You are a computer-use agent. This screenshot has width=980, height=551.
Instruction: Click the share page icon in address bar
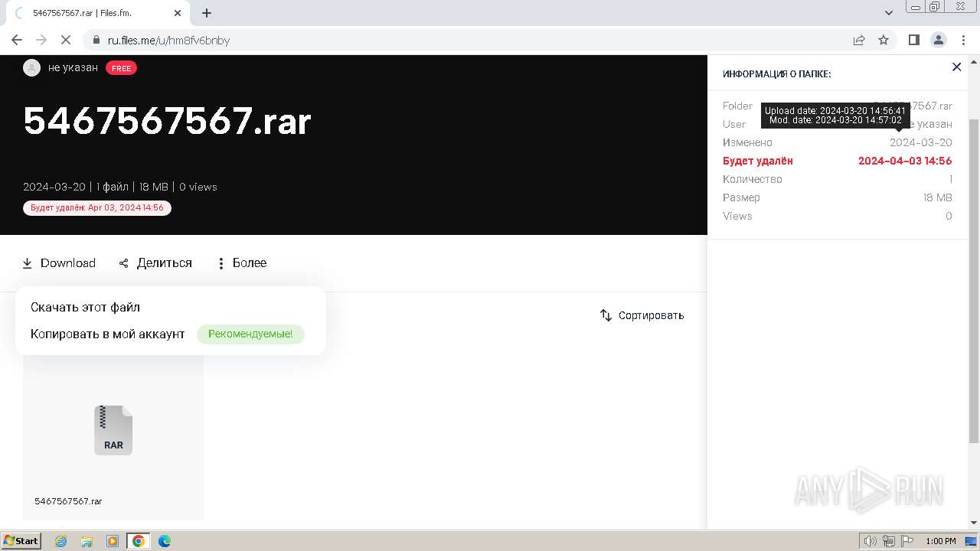859,40
